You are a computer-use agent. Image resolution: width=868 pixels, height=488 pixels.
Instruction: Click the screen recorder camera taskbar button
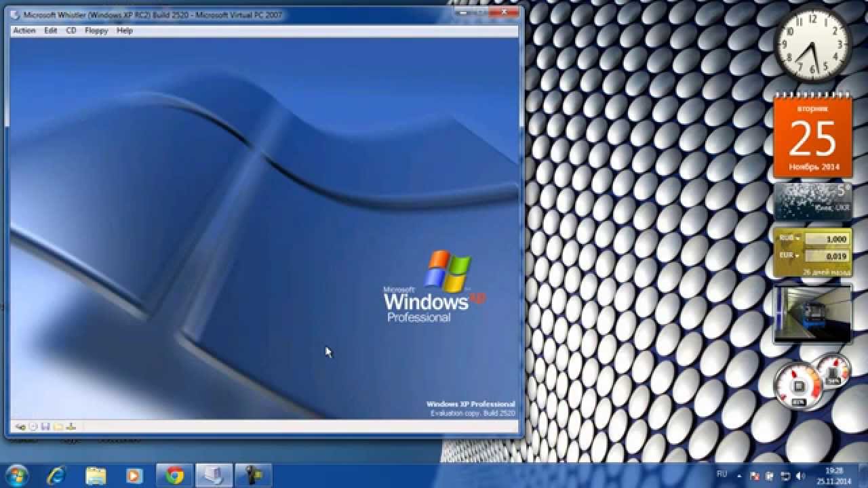click(254, 476)
